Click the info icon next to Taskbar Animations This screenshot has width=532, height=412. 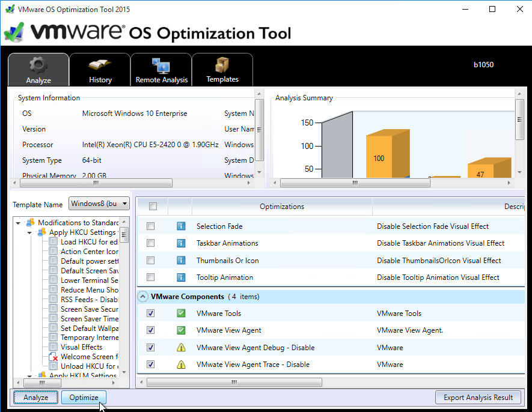pyautogui.click(x=181, y=243)
